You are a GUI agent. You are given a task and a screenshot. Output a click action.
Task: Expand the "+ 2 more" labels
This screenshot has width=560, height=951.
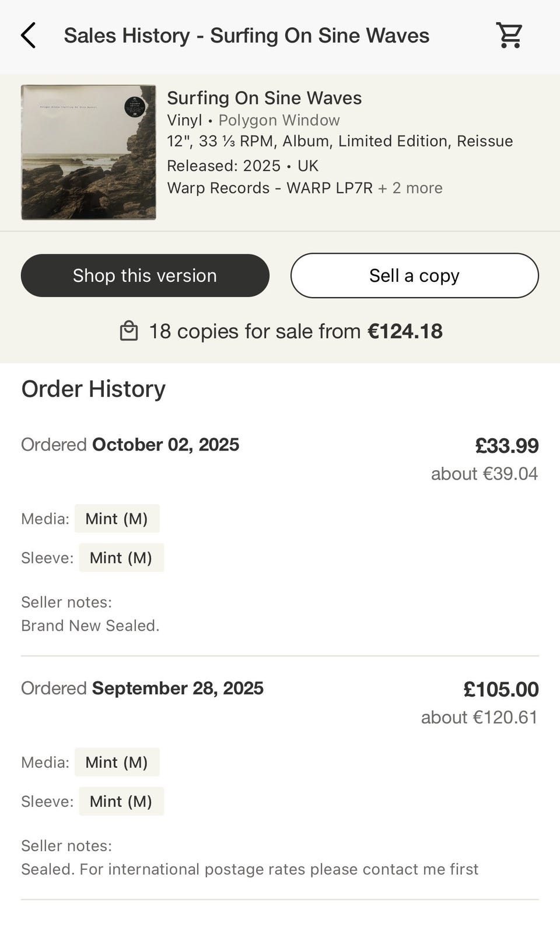coord(410,188)
